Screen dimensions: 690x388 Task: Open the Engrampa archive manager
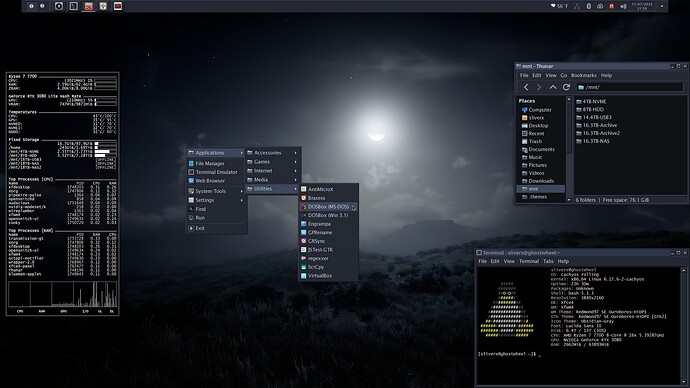328,224
